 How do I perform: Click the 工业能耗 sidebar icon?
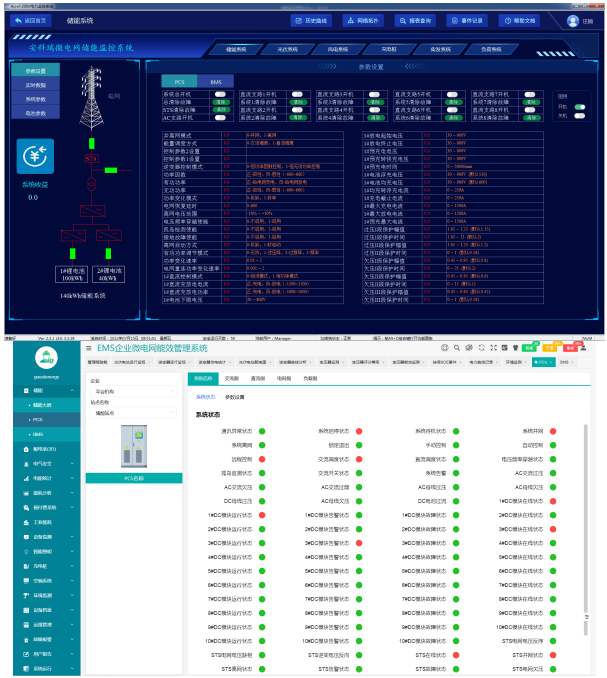(x=26, y=522)
